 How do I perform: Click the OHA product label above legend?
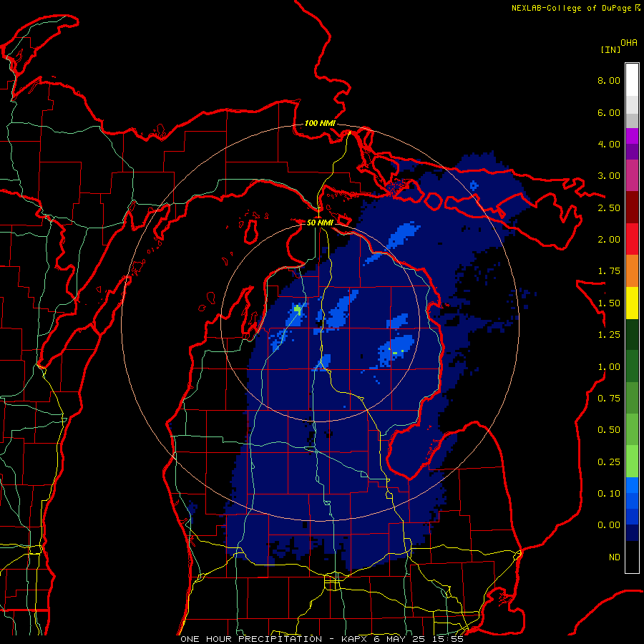629,43
